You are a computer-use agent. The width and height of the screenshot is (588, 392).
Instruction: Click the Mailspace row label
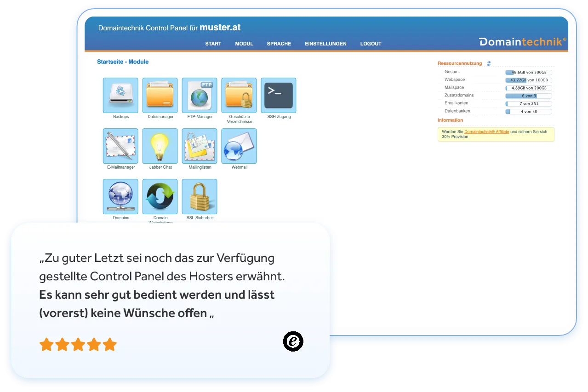tap(454, 87)
